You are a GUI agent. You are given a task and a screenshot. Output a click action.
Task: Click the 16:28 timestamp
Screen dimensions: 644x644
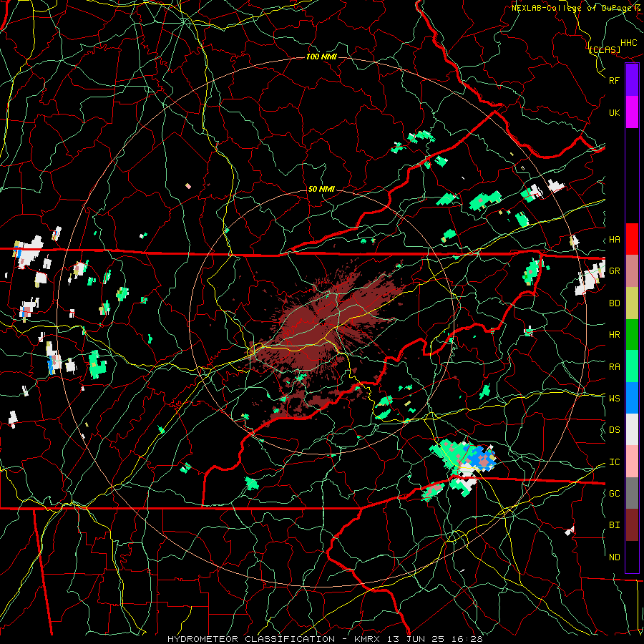coord(469,639)
